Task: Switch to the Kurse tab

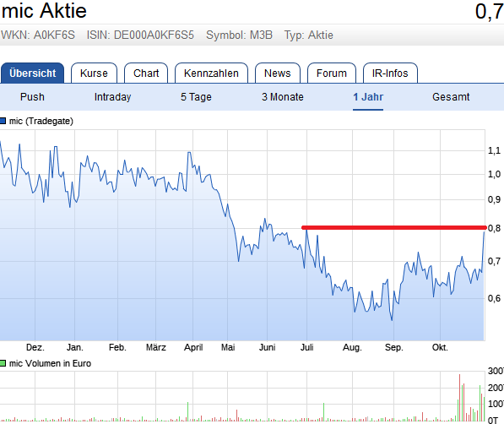Action: [x=94, y=73]
